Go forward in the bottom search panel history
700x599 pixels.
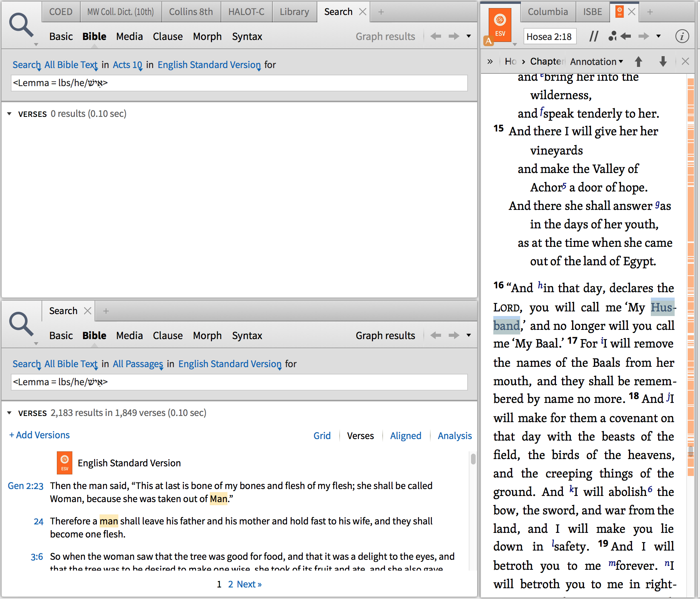[x=454, y=335]
